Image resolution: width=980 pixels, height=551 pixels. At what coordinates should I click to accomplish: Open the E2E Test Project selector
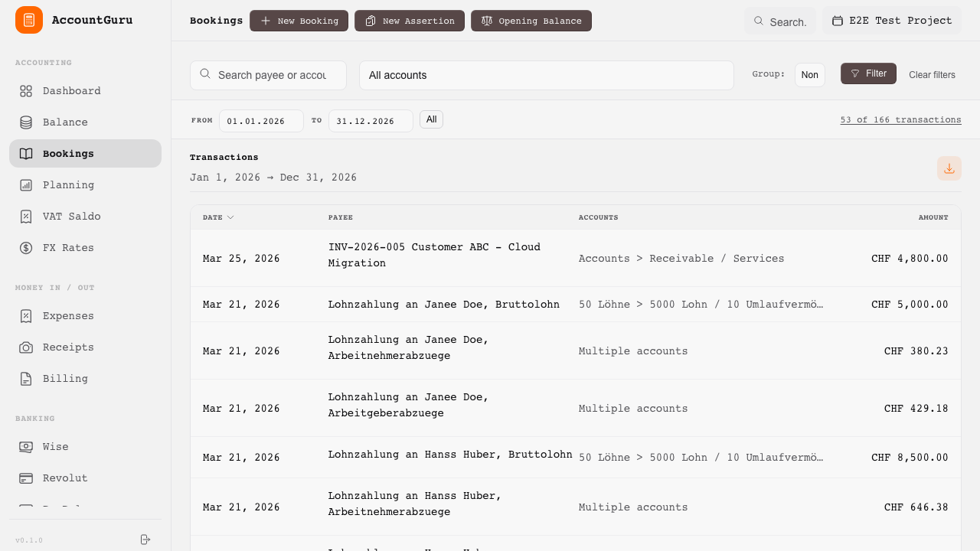892,21
